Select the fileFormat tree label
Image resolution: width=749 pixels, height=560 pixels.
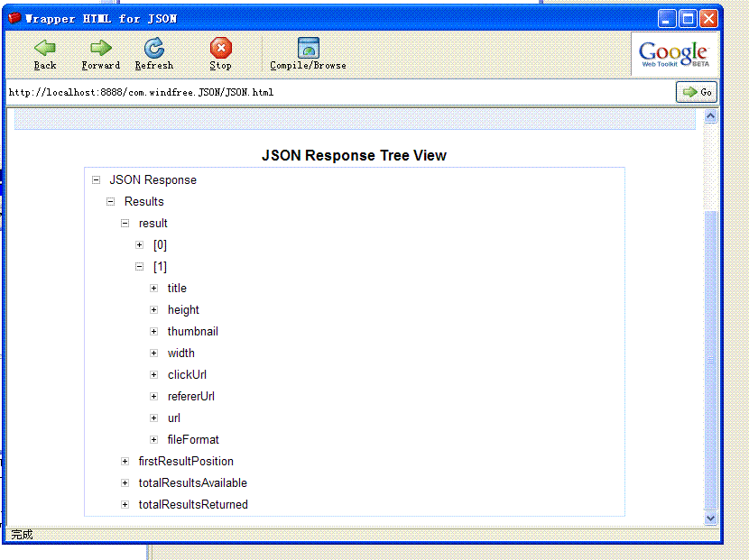(193, 440)
